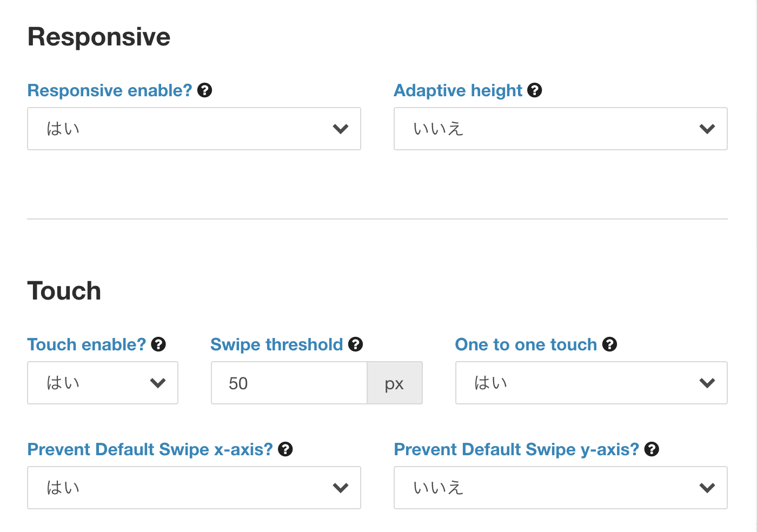Click the Swipe threshold input field
Viewport: 757px width, 532px height.
coord(289,383)
